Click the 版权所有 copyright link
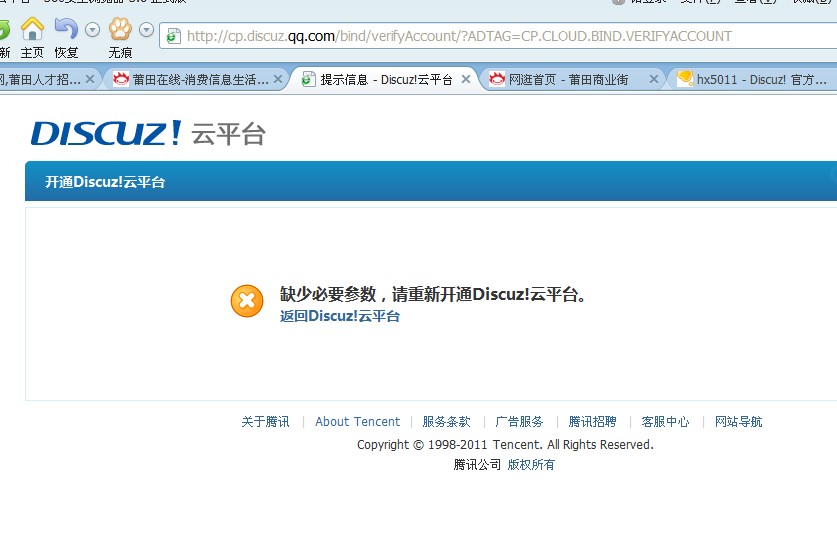The height and width of the screenshot is (546, 837). coord(531,465)
